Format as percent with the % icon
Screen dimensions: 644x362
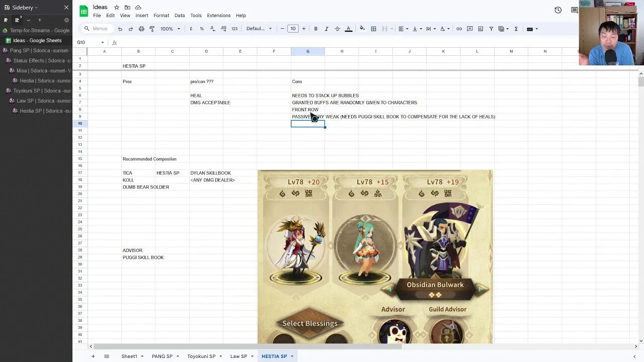tap(202, 29)
